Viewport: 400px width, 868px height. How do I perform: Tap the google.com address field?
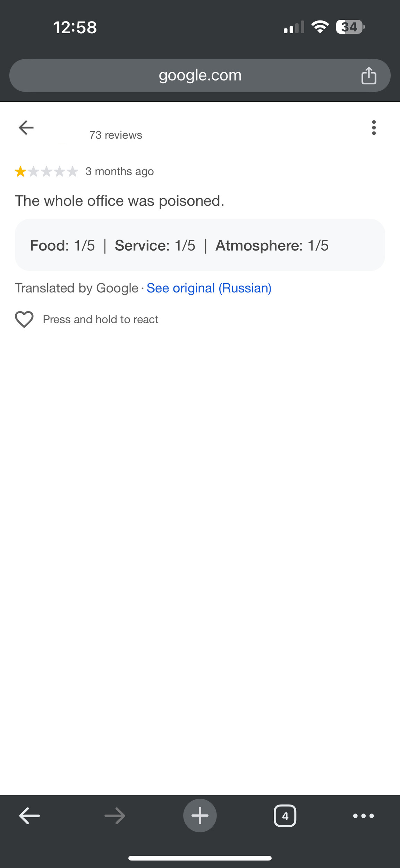[200, 75]
